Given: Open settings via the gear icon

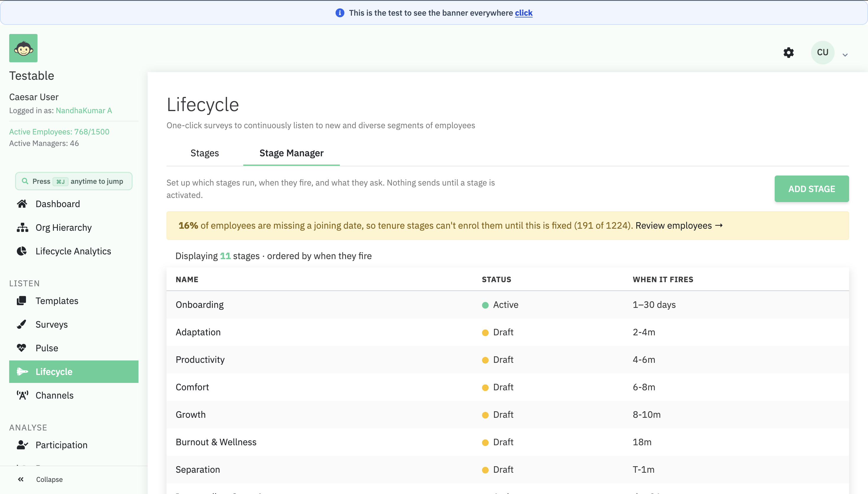Looking at the screenshot, I should [789, 53].
